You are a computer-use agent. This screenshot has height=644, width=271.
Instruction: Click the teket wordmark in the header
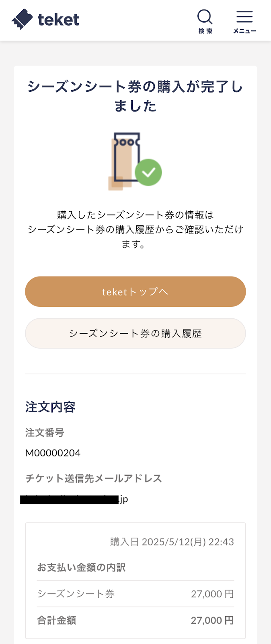click(59, 20)
